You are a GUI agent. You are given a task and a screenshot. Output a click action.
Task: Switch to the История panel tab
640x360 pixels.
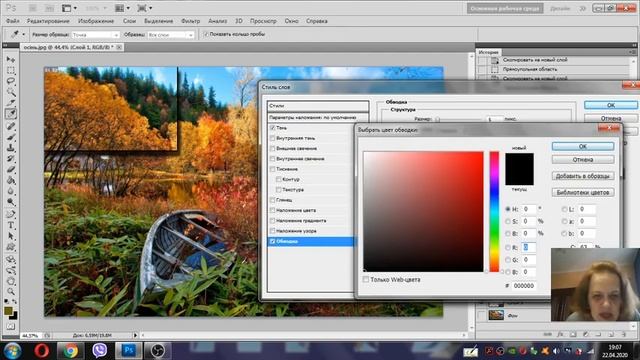pos(489,52)
